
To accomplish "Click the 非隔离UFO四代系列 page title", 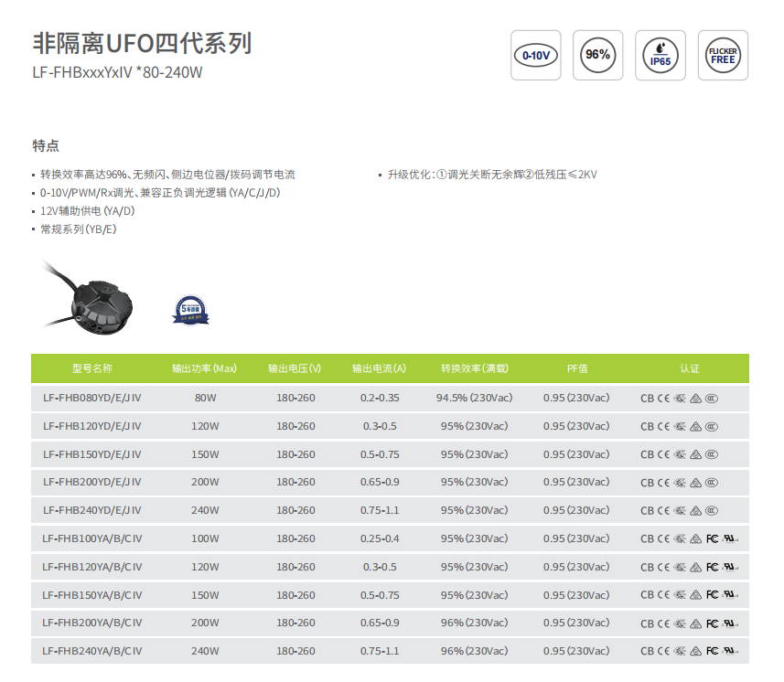I will coord(142,44).
